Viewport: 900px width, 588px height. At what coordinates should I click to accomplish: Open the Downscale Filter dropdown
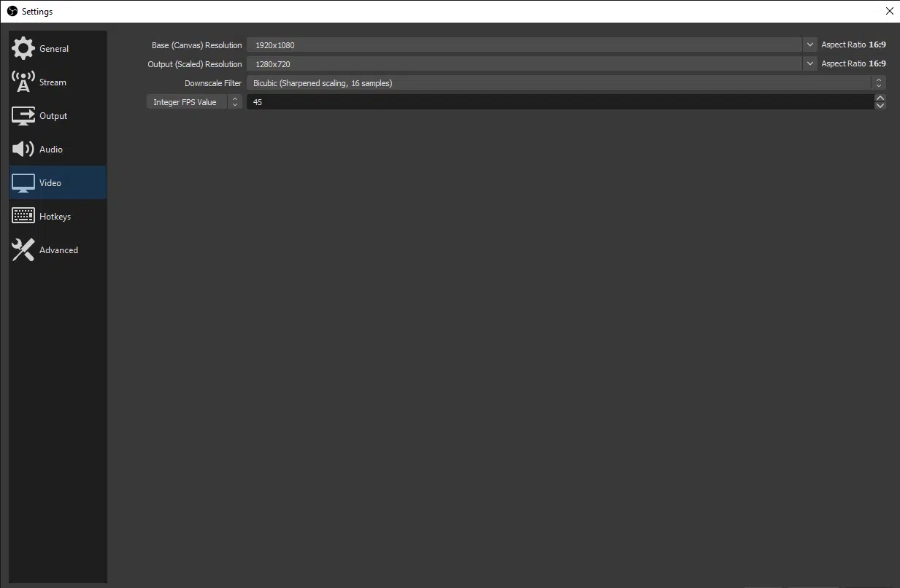(566, 83)
